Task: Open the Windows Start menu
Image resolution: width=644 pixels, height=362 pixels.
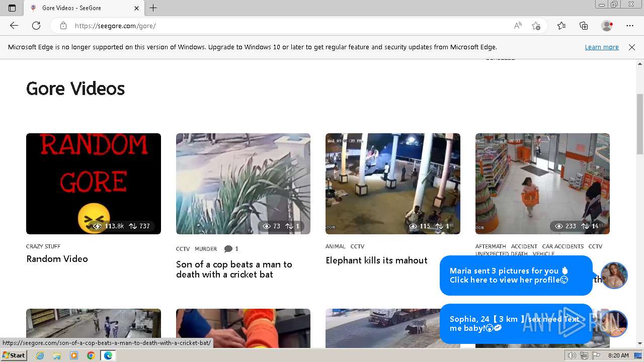Action: click(x=14, y=355)
